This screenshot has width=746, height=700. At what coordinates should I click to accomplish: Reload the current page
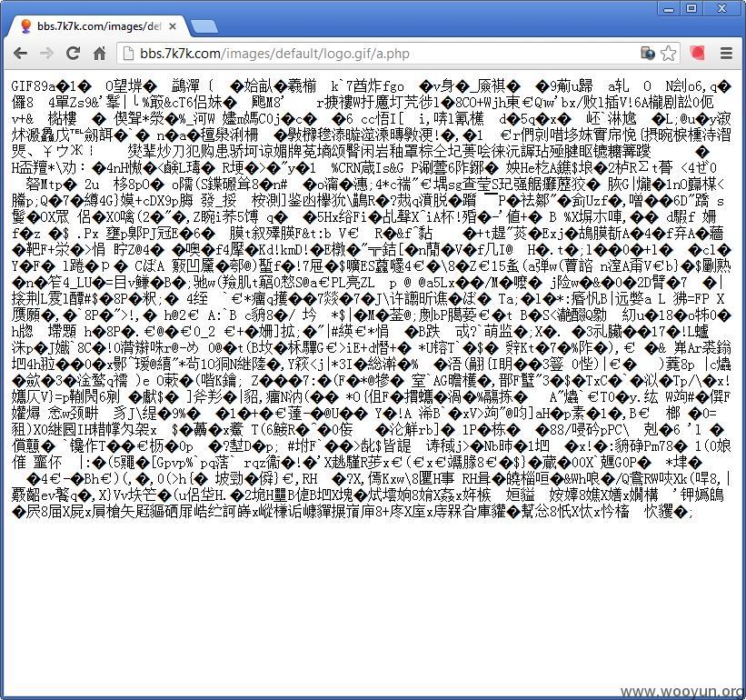coord(73,53)
